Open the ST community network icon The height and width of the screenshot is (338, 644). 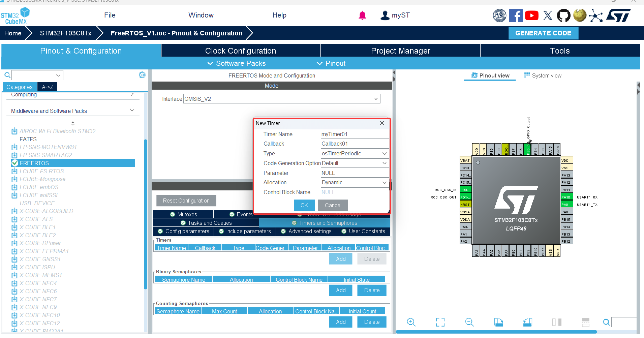[596, 16]
